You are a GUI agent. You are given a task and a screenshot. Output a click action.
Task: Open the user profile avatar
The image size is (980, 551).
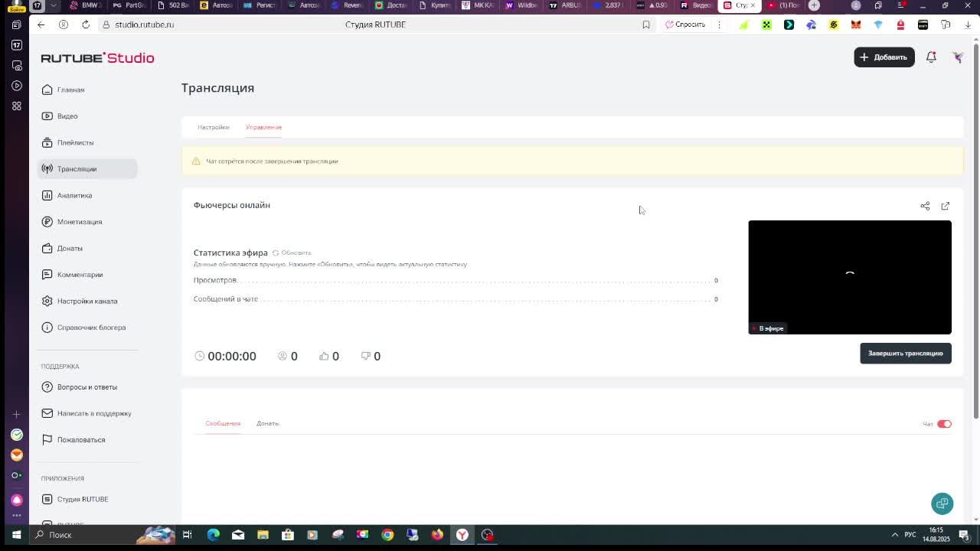pos(957,57)
